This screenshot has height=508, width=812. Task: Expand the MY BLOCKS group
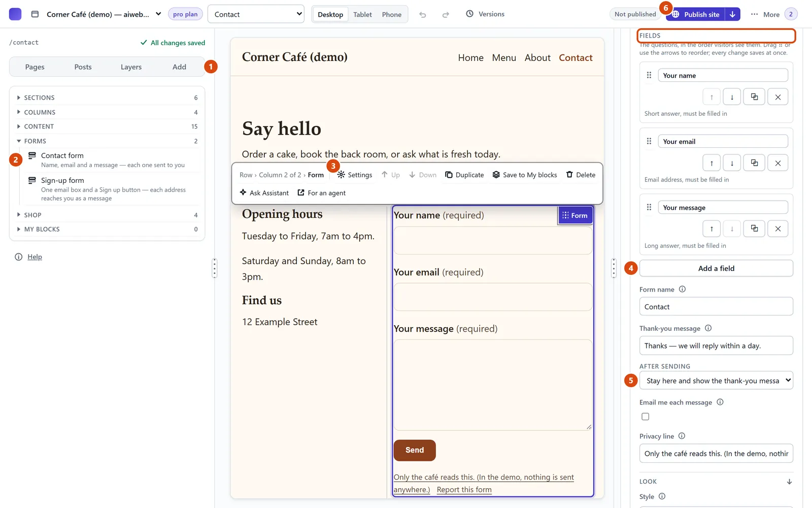pos(107,229)
